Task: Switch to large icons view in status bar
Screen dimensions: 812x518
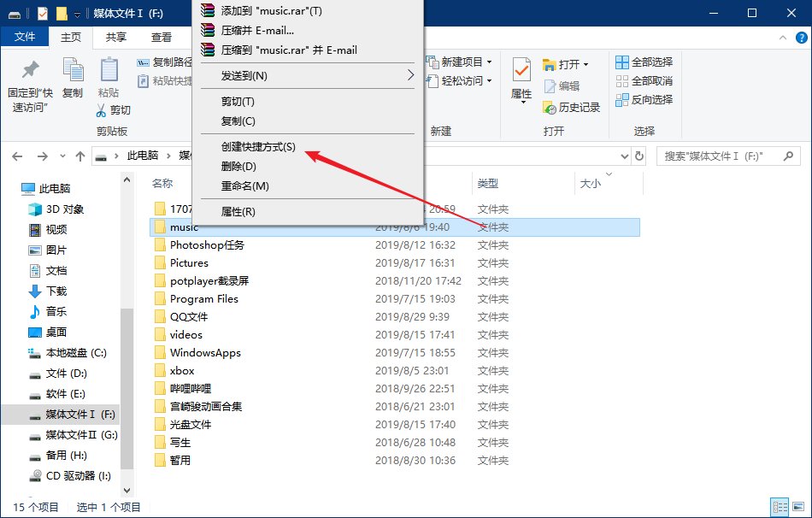Action: [799, 506]
